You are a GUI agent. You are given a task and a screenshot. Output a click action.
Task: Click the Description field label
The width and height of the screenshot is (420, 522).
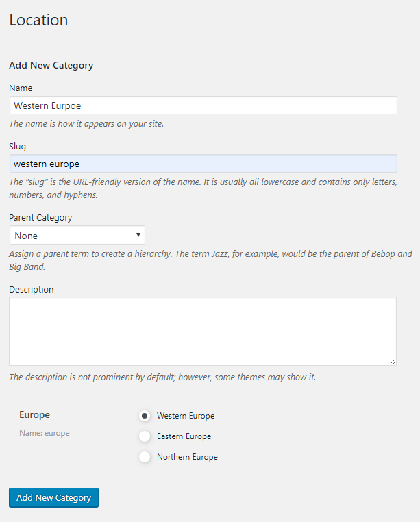pyautogui.click(x=32, y=290)
